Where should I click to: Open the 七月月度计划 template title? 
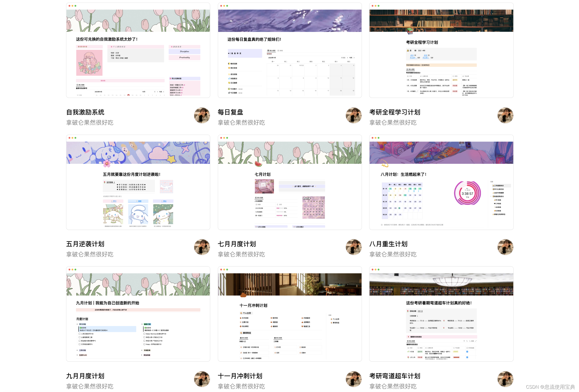point(237,244)
